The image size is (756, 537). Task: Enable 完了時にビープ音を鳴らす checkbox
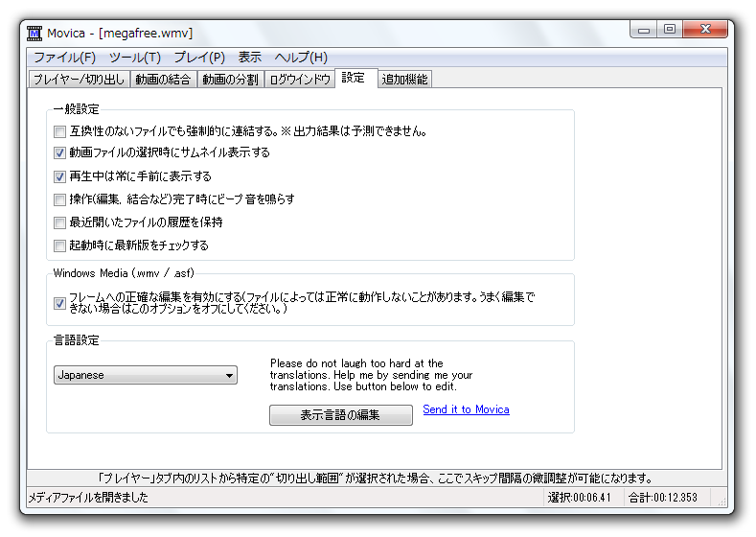pyautogui.click(x=59, y=199)
